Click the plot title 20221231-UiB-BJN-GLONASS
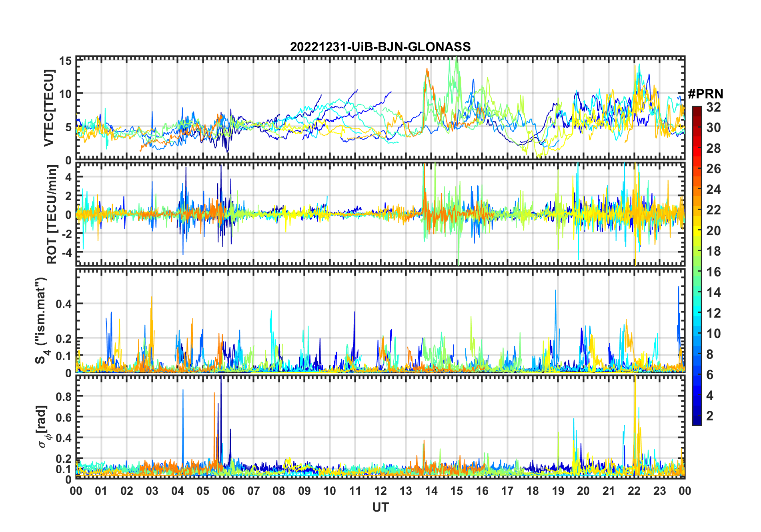Viewport: 761px width, 532px height. click(380, 47)
